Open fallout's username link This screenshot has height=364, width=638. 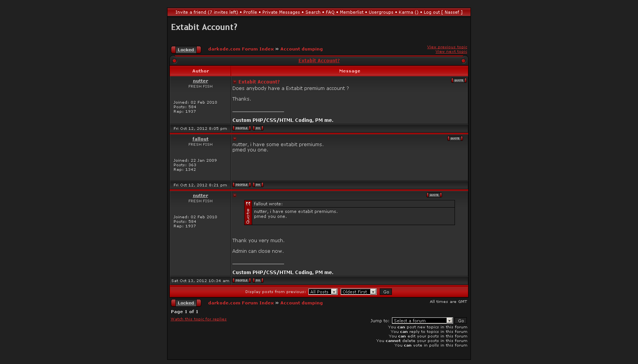(x=200, y=139)
